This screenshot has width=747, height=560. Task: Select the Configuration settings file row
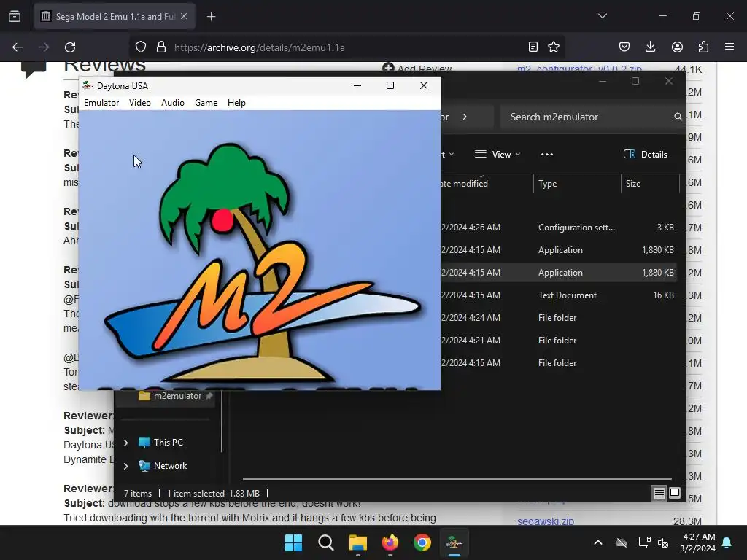[558, 227]
